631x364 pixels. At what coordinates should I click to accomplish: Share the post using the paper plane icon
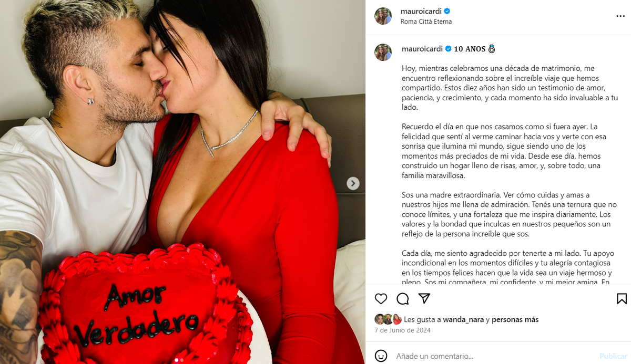[x=424, y=299]
